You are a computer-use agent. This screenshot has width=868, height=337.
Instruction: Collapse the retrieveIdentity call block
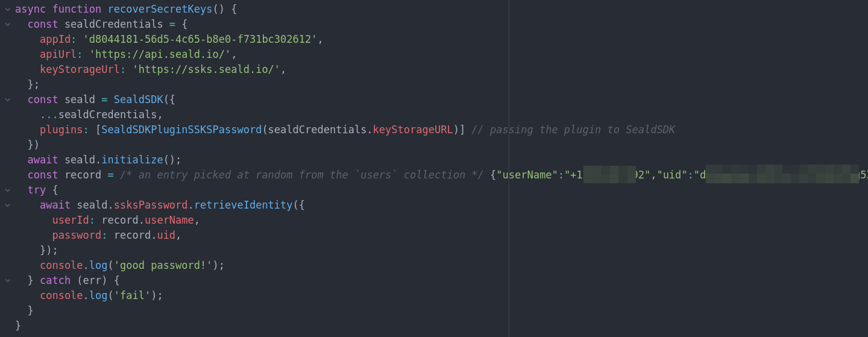8,205
